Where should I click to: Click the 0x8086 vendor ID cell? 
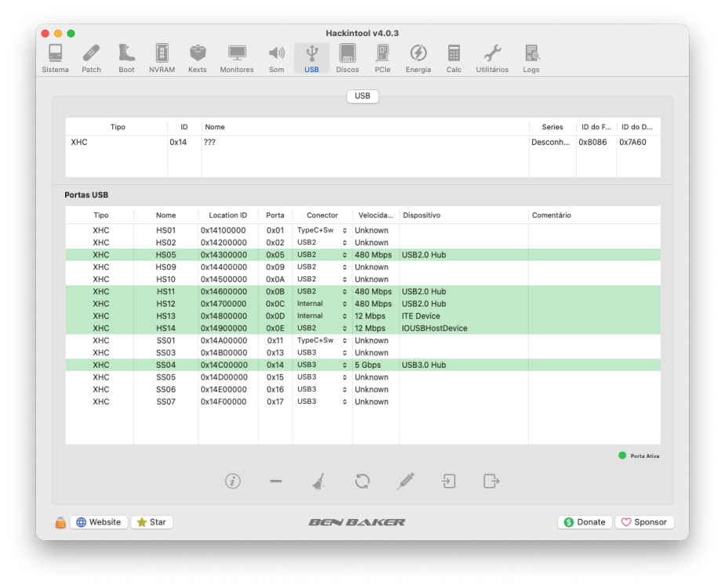pos(592,142)
